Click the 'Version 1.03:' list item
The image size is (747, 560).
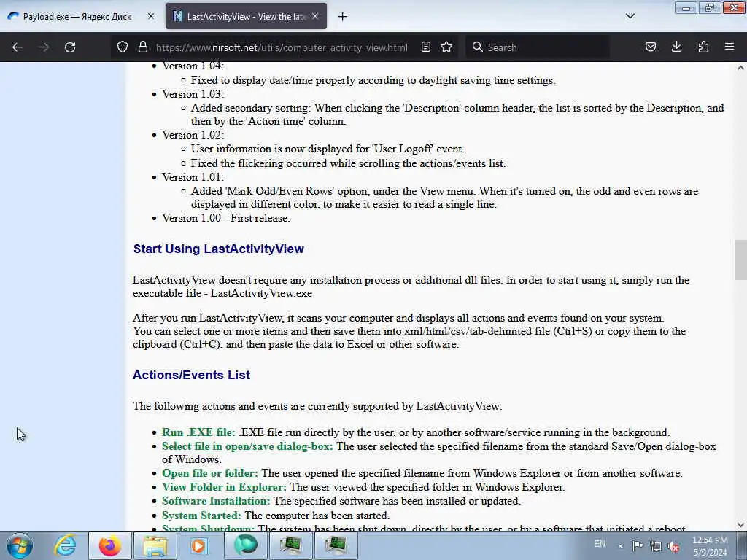click(x=193, y=94)
